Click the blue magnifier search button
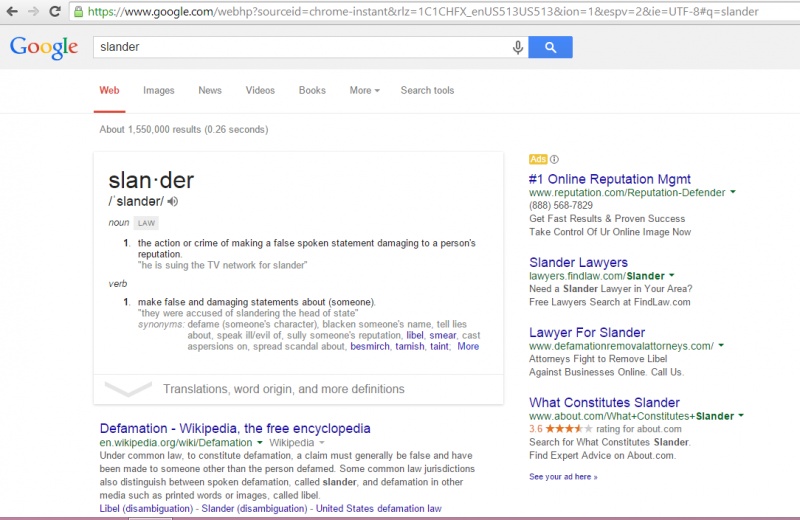Viewport: 800px width, 520px height. click(550, 47)
